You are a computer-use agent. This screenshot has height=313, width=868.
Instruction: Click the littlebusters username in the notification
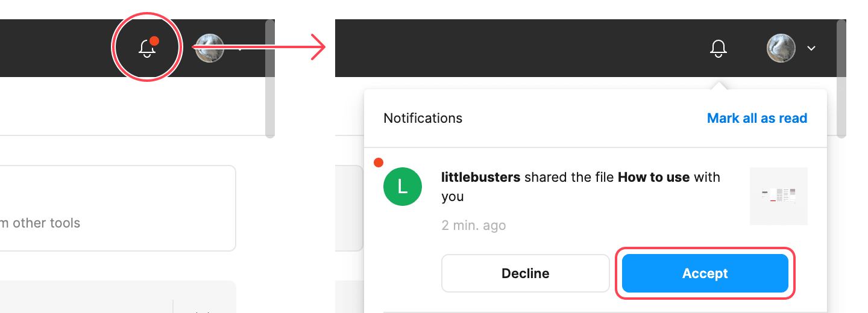click(480, 178)
